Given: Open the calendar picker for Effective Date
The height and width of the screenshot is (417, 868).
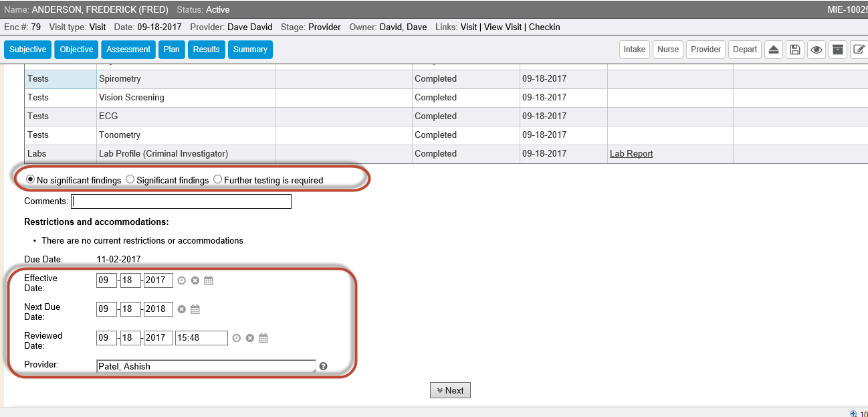Looking at the screenshot, I should tap(209, 280).
